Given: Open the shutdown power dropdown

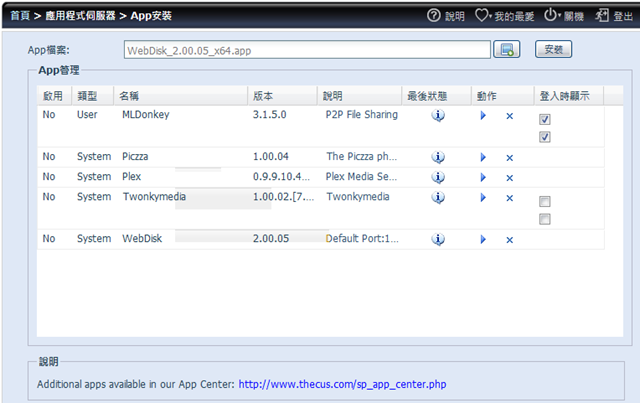Looking at the screenshot, I should point(552,15).
